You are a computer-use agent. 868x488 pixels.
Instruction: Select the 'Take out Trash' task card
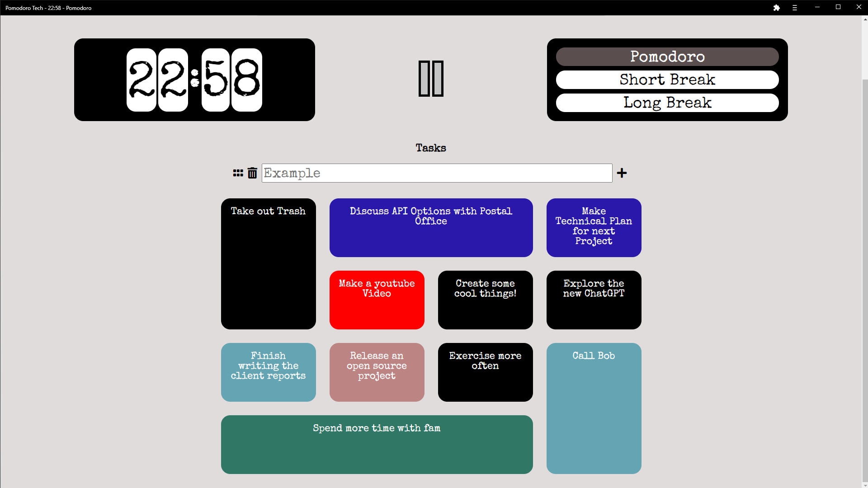coord(268,263)
